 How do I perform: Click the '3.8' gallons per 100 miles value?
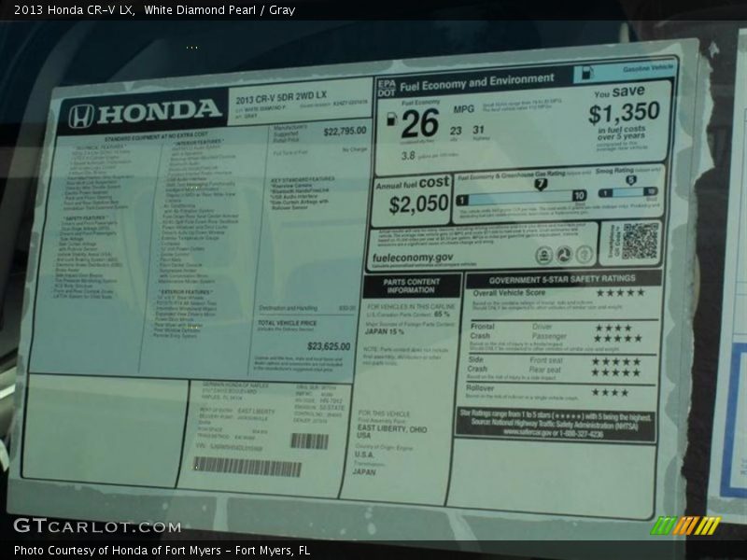point(408,156)
